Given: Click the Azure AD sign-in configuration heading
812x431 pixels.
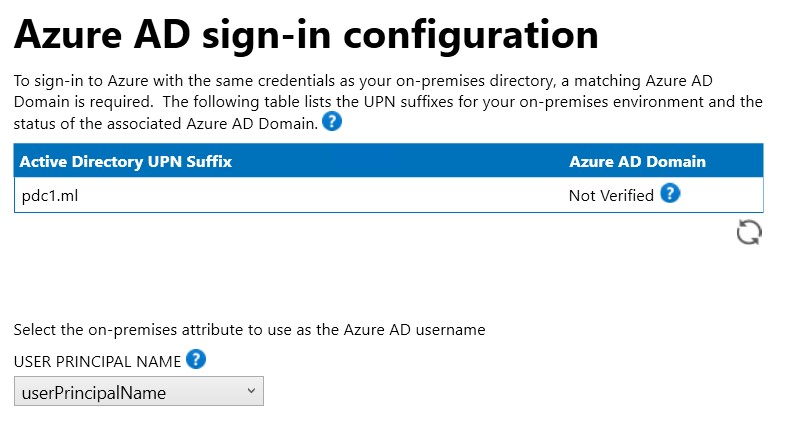Looking at the screenshot, I should (x=306, y=35).
